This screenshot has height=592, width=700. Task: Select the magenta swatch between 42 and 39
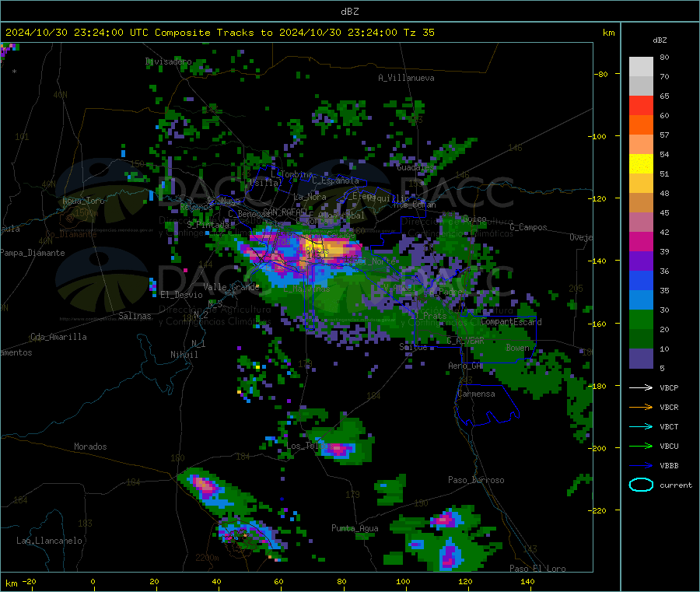click(x=641, y=241)
